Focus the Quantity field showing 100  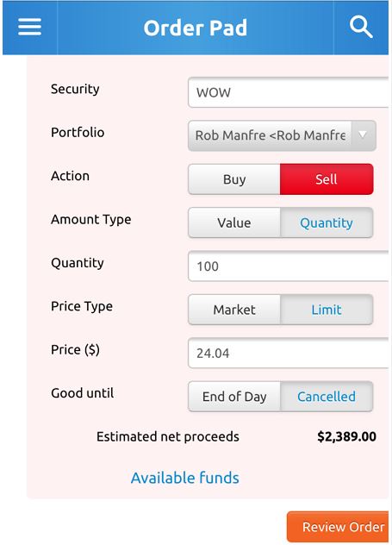click(288, 266)
